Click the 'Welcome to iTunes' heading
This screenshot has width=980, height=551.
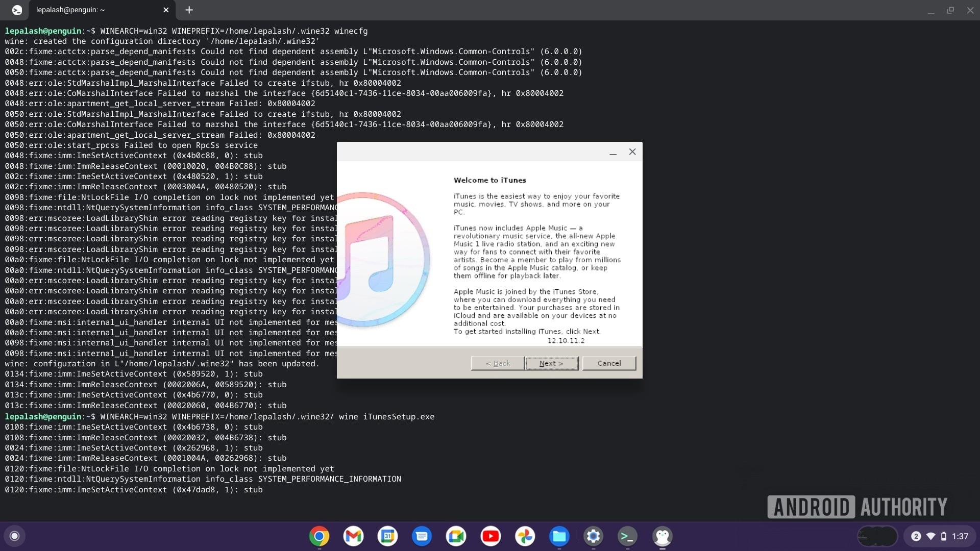point(490,180)
